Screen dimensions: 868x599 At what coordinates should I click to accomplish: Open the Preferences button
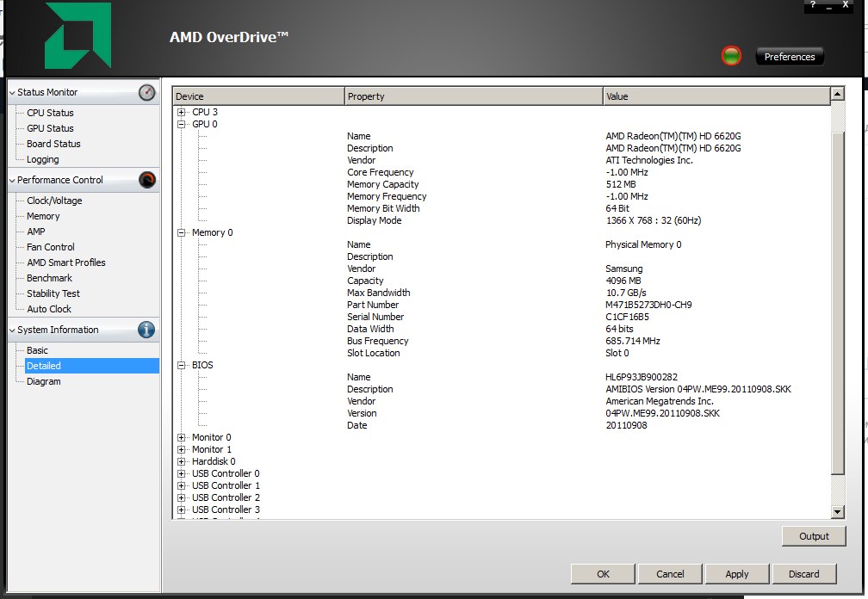pyautogui.click(x=790, y=57)
